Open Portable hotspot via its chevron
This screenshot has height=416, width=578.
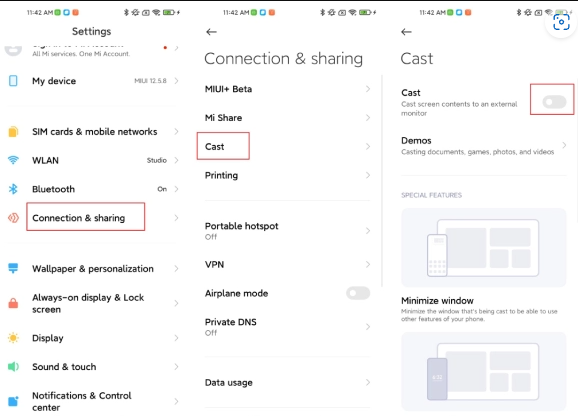click(368, 231)
